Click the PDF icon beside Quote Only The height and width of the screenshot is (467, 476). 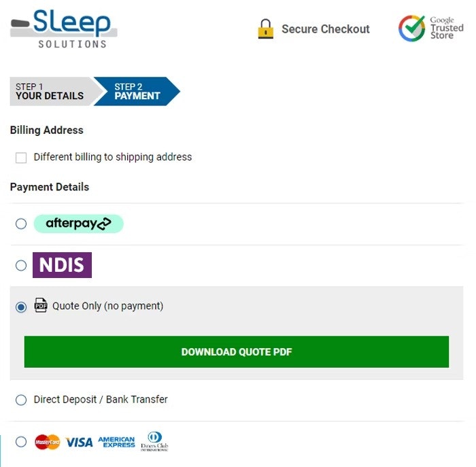41,305
